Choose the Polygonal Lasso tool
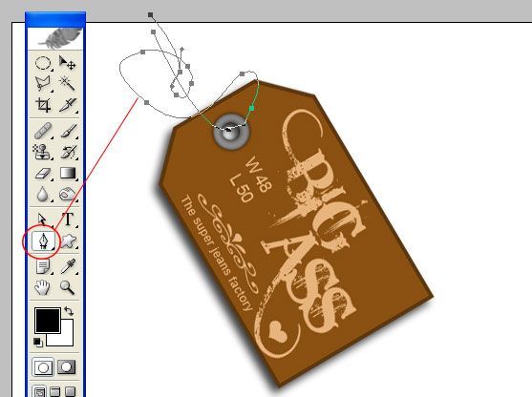This screenshot has width=532, height=397. tap(43, 83)
